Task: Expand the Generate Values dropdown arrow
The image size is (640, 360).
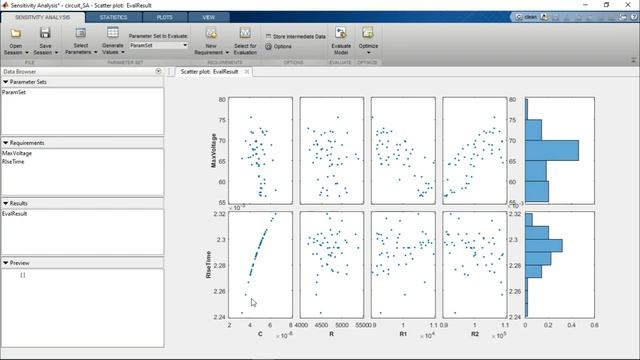Action: (x=123, y=52)
